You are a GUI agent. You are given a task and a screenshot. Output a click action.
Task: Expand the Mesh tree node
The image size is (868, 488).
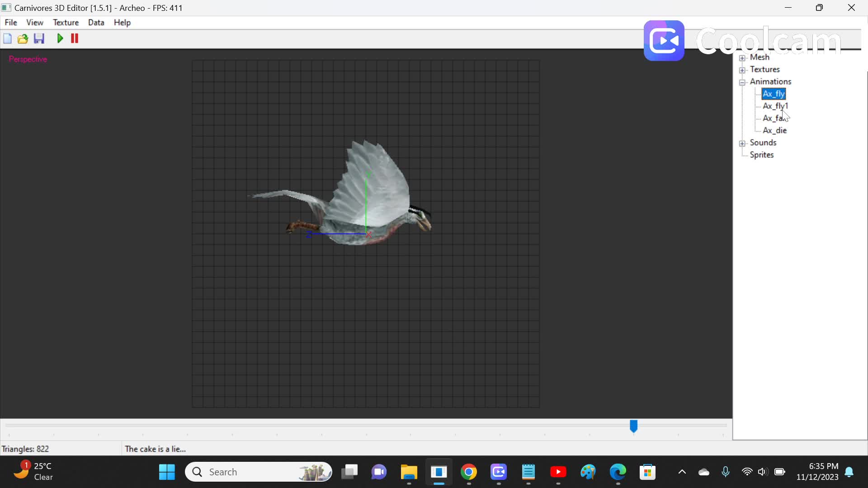(x=742, y=58)
